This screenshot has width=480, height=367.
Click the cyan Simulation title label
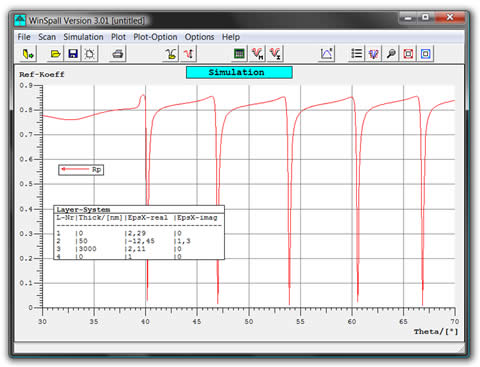[x=239, y=72]
